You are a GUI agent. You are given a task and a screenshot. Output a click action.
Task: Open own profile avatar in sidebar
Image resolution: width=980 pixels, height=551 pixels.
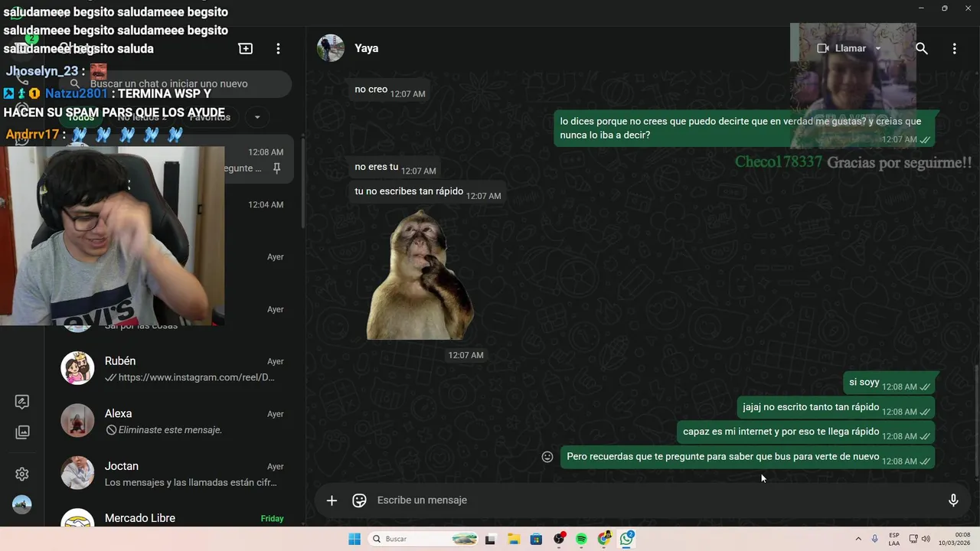[22, 505]
